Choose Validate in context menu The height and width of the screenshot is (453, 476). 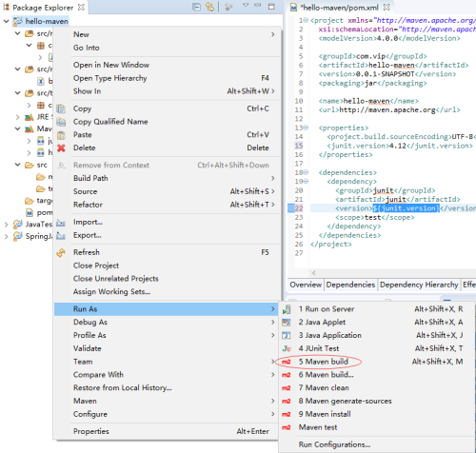tap(167, 348)
